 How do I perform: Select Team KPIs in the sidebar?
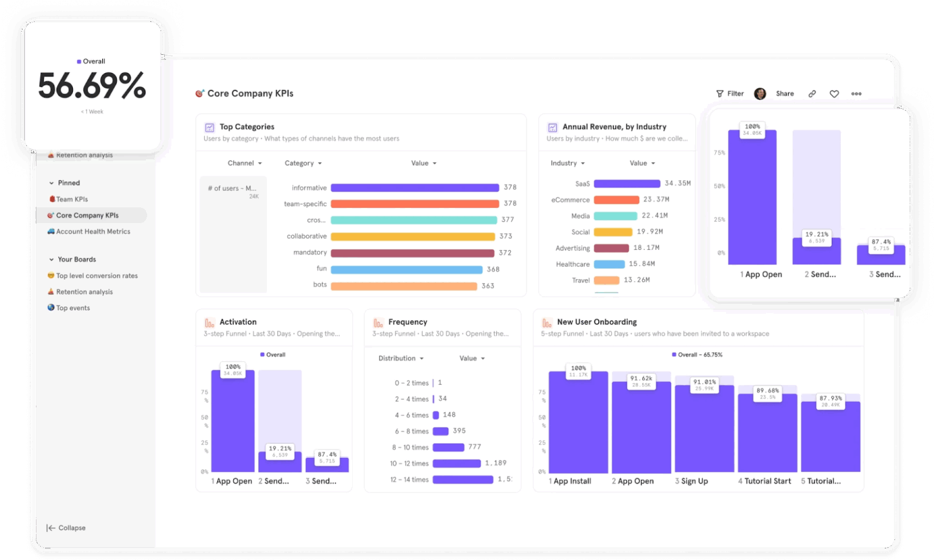coord(71,199)
